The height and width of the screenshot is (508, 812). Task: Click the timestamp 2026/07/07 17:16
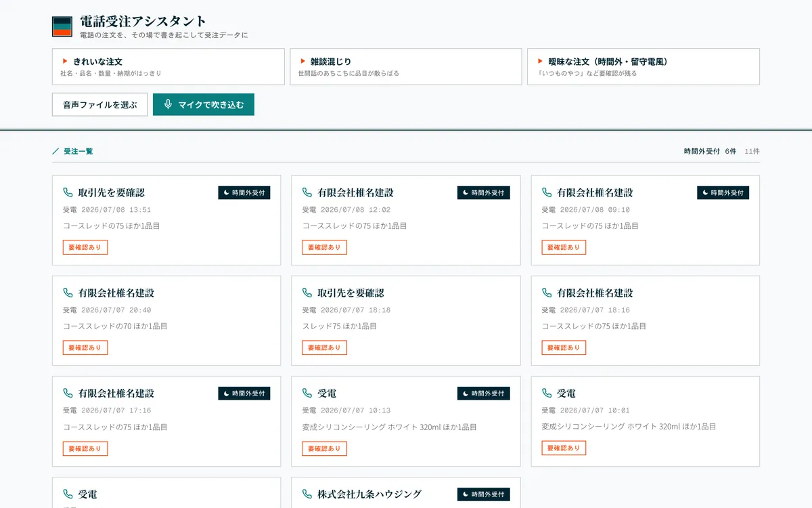tap(116, 410)
